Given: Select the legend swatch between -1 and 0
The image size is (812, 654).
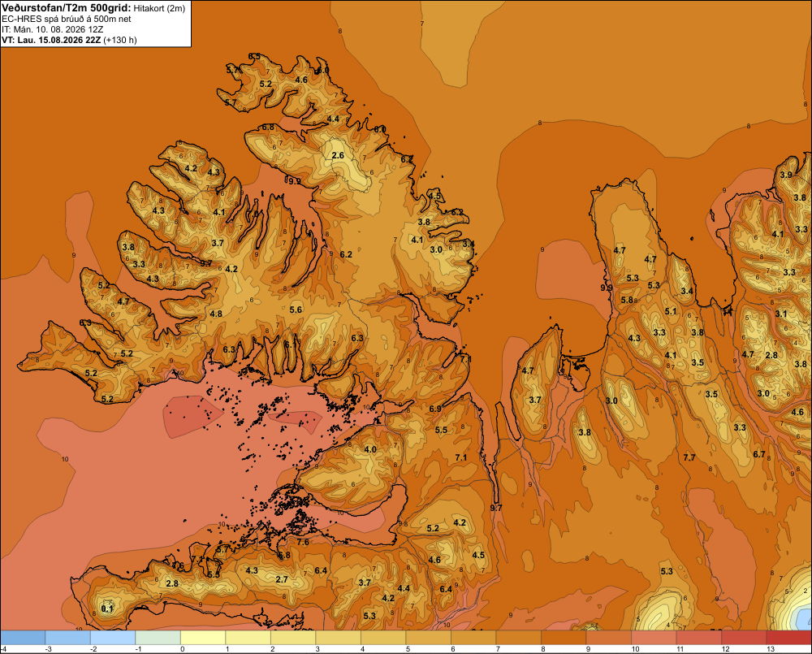Looking at the screenshot, I should click(158, 637).
